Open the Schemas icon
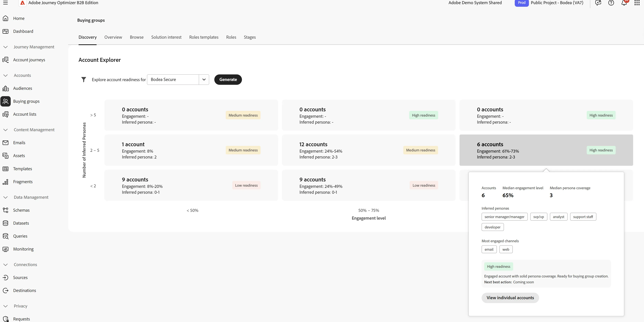The image size is (644, 322). click(6, 210)
